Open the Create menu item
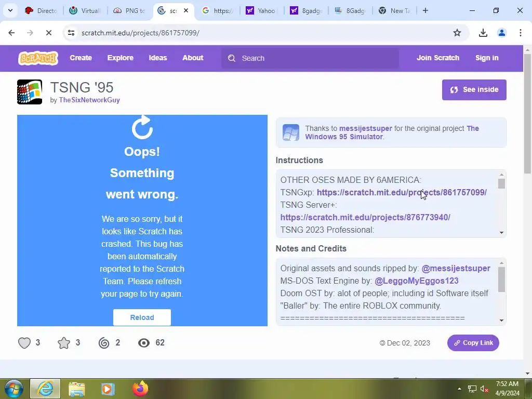532x399 pixels. (x=81, y=58)
